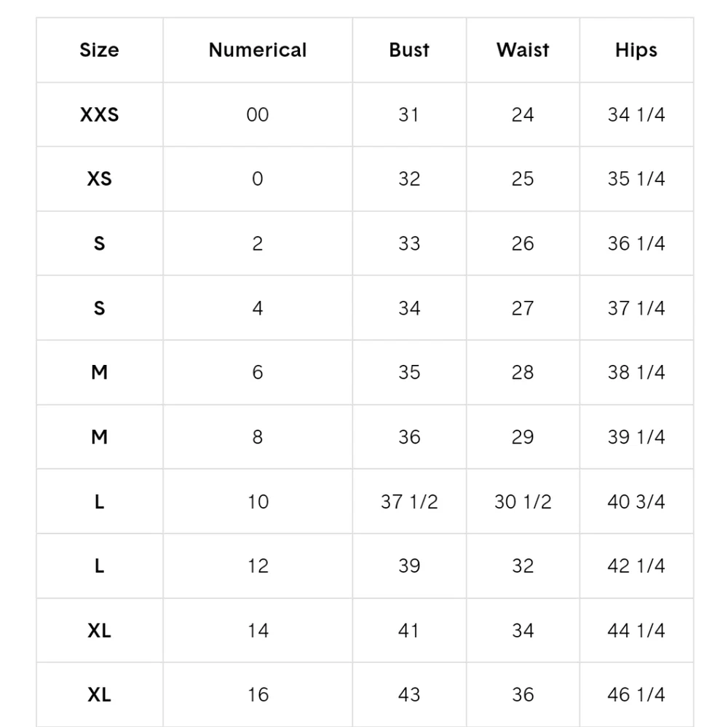The image size is (728, 727).
Task: Click the bust value 37 1/2
Action: [409, 502]
